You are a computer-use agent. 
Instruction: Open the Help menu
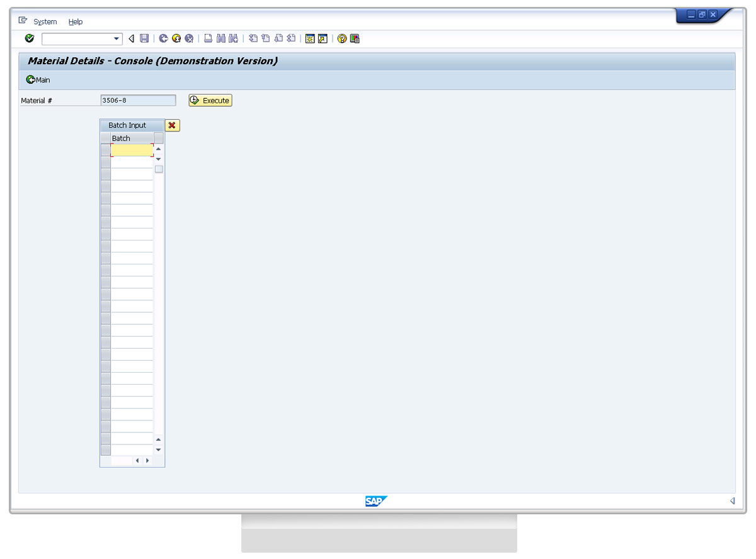(76, 22)
